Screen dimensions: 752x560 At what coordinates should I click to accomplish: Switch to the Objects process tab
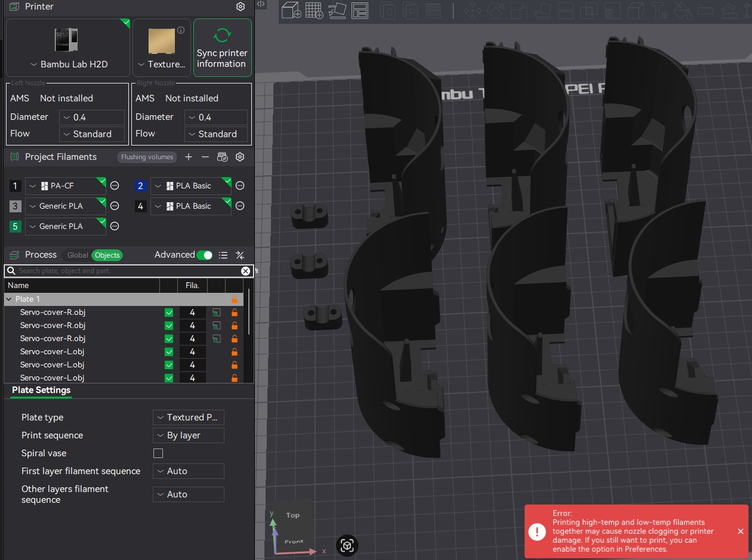[107, 255]
